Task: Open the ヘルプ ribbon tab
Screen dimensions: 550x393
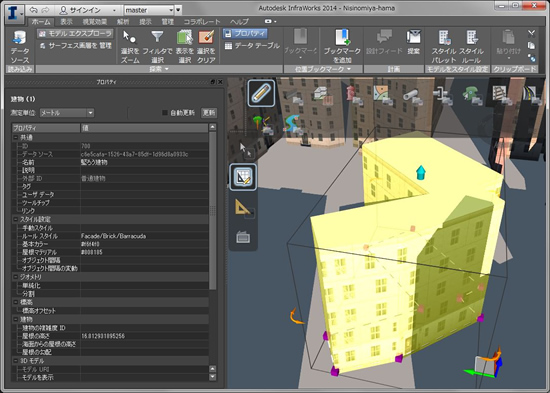Action: click(239, 22)
